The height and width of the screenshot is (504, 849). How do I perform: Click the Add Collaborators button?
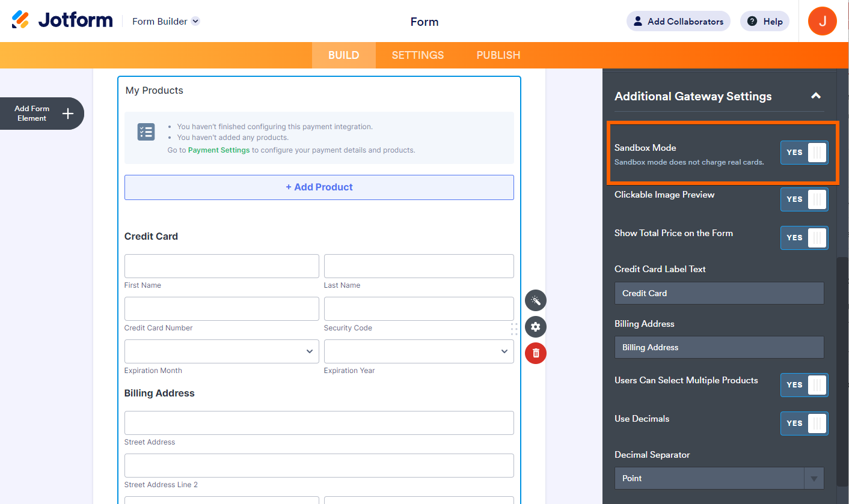click(x=678, y=22)
